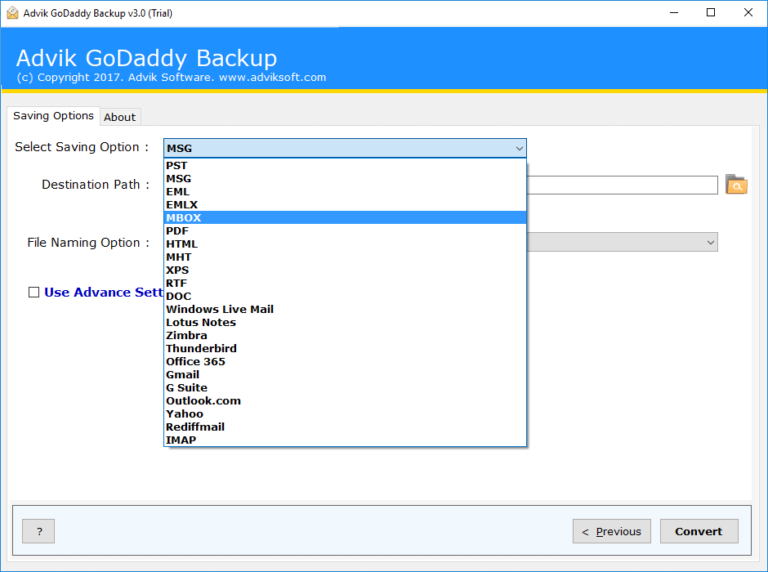Screen dimensions: 768x572
Task: Open the About tab
Action: point(120,117)
